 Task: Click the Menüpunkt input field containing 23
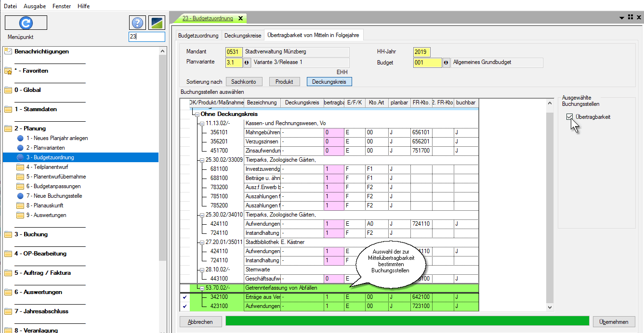click(147, 37)
